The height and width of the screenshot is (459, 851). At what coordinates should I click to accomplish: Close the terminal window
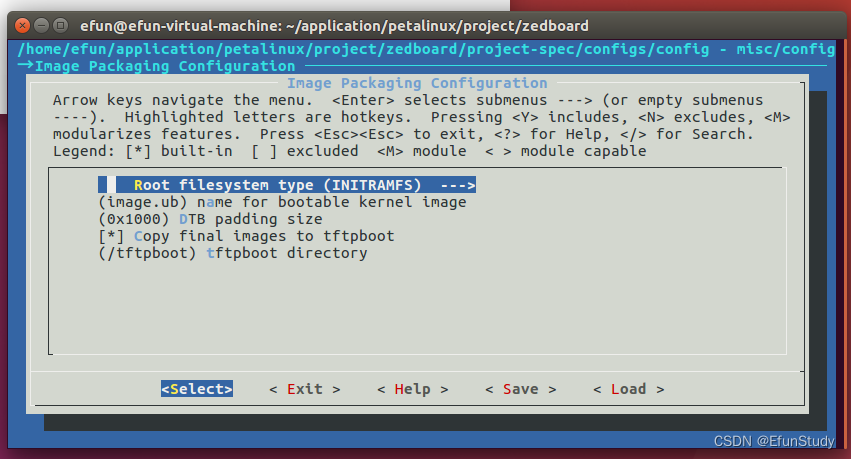point(23,26)
